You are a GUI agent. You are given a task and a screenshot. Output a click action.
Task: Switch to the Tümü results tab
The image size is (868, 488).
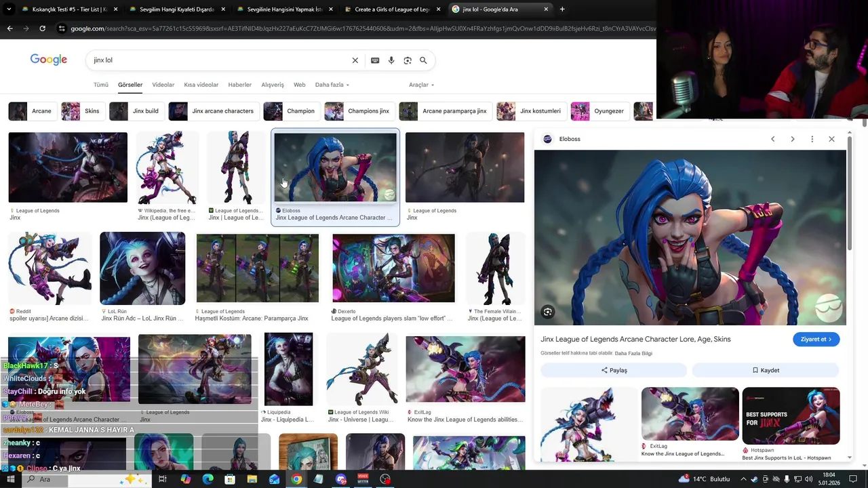click(x=101, y=85)
